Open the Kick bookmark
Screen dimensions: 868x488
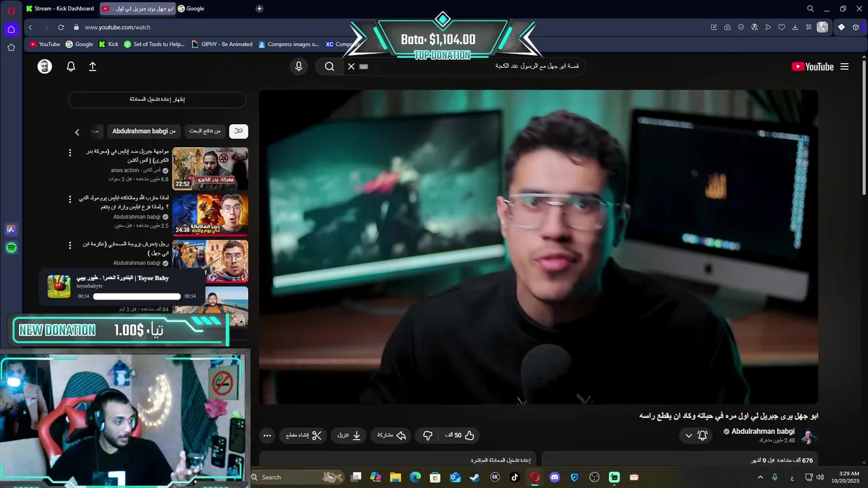[108, 44]
